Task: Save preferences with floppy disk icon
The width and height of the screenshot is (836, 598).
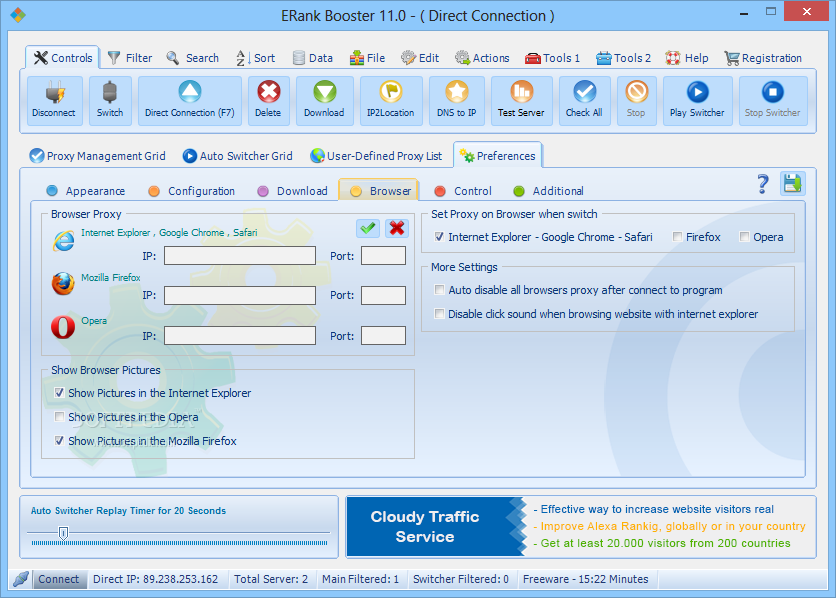Action: 792,184
